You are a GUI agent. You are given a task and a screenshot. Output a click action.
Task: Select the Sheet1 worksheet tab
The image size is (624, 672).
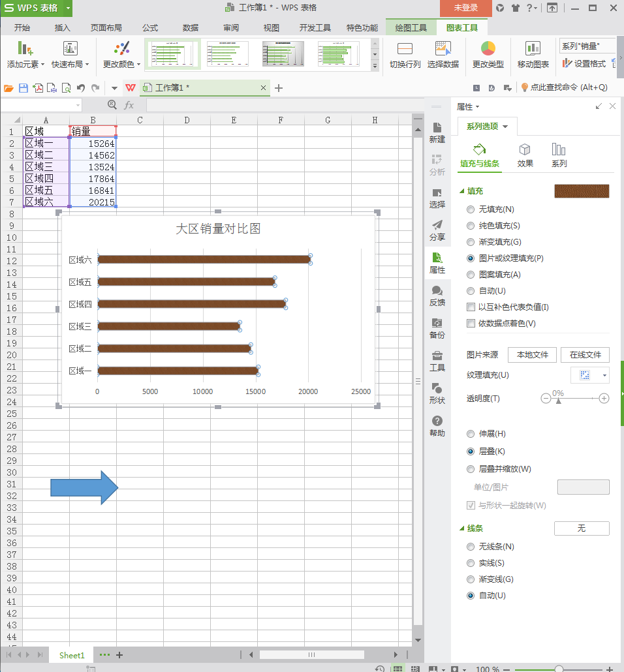72,655
